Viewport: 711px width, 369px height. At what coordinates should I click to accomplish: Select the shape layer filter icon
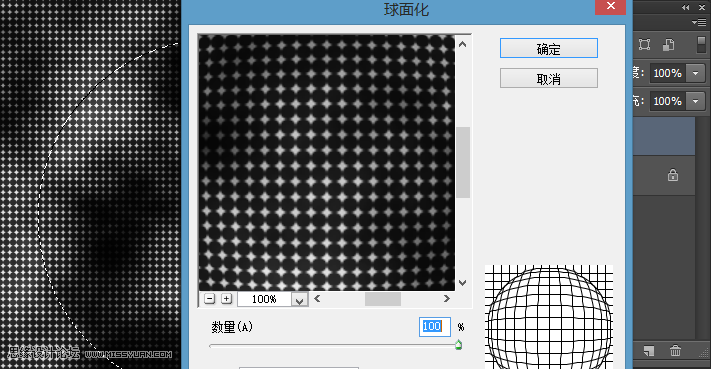coord(644,44)
